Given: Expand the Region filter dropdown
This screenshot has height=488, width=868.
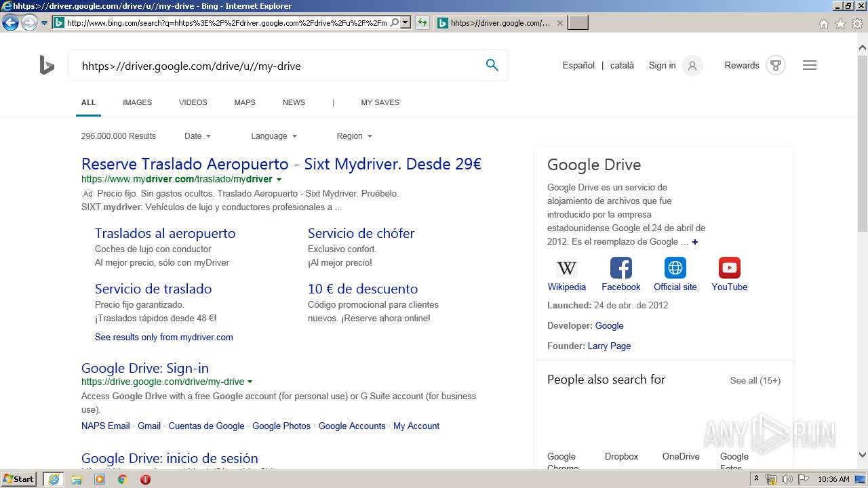Looking at the screenshot, I should [355, 136].
